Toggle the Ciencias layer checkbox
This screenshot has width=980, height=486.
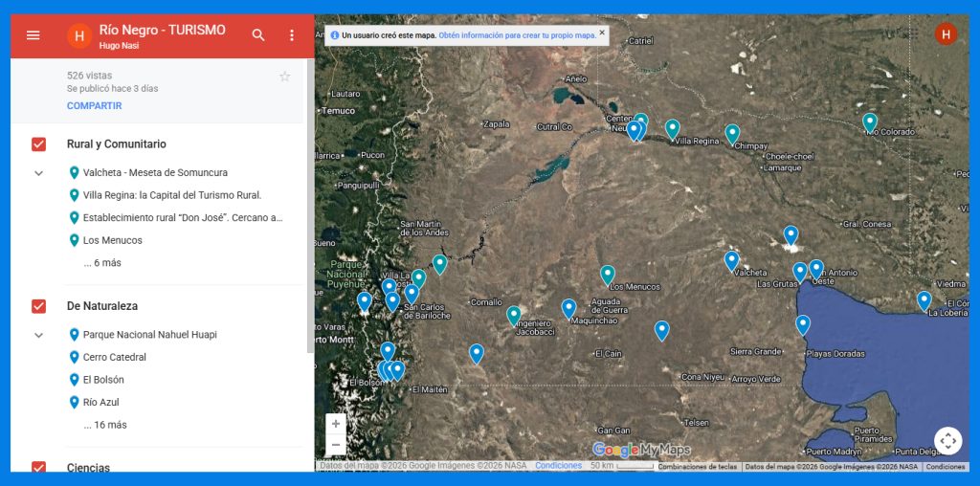39,467
